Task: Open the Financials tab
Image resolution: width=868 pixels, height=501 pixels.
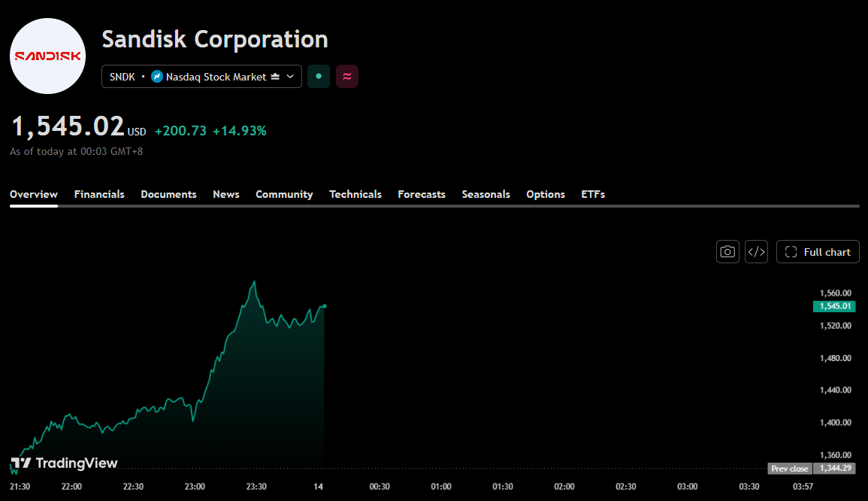Action: coord(99,195)
